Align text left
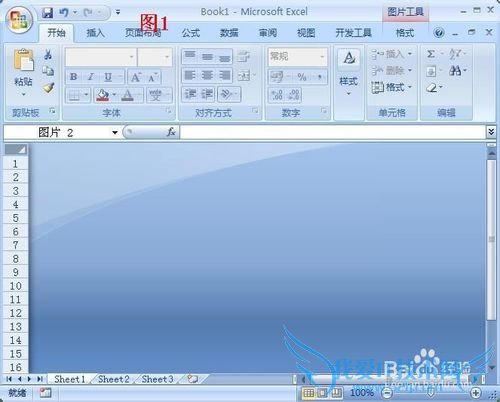This screenshot has height=402, width=500. click(190, 75)
